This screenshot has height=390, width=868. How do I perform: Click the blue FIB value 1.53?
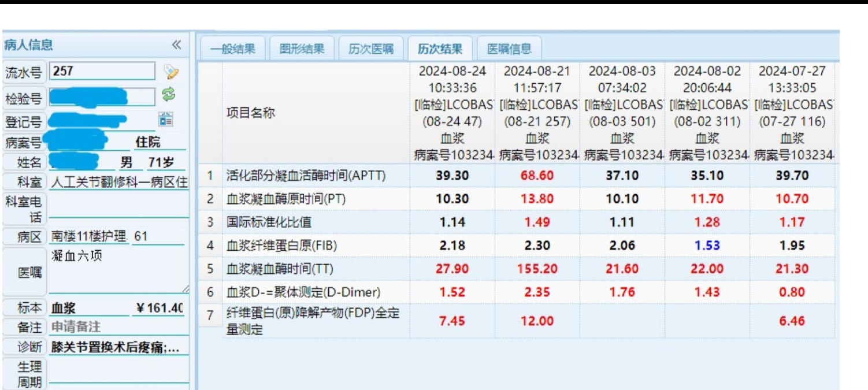tap(707, 246)
